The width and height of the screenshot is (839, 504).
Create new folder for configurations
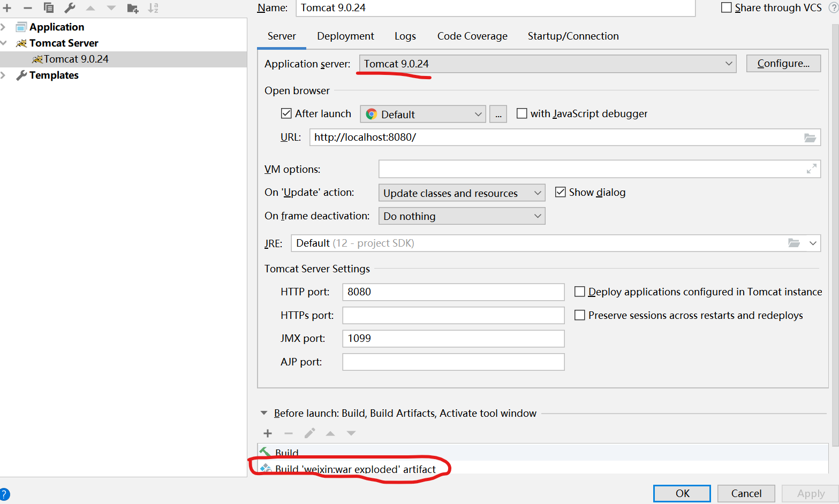(133, 8)
